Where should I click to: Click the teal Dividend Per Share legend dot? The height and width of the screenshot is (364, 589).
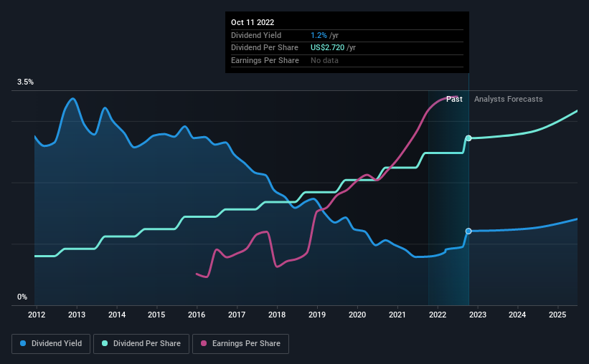click(x=105, y=344)
